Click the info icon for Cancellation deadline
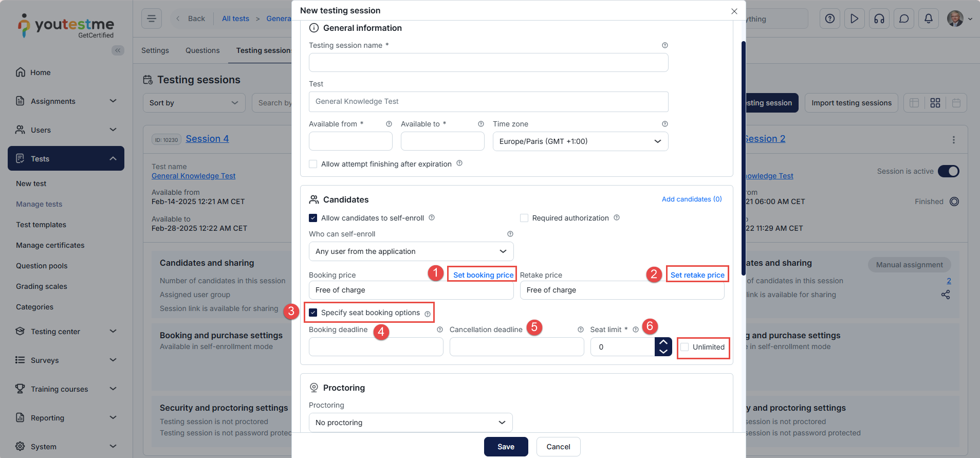The image size is (980, 458). [x=581, y=329]
